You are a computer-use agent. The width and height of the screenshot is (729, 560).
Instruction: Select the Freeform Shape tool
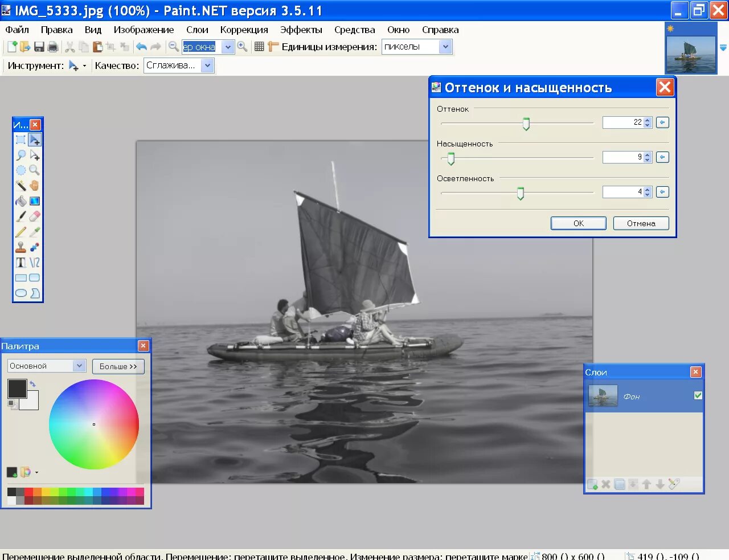[x=35, y=293]
